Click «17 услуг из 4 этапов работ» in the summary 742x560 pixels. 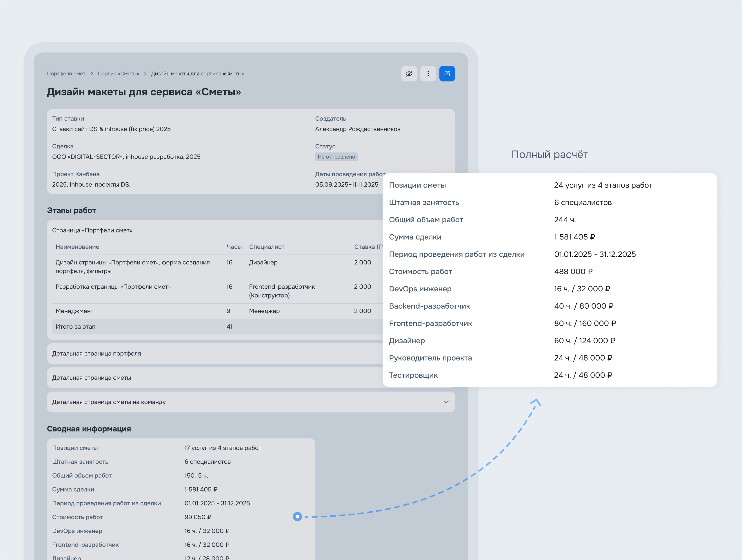(x=223, y=448)
